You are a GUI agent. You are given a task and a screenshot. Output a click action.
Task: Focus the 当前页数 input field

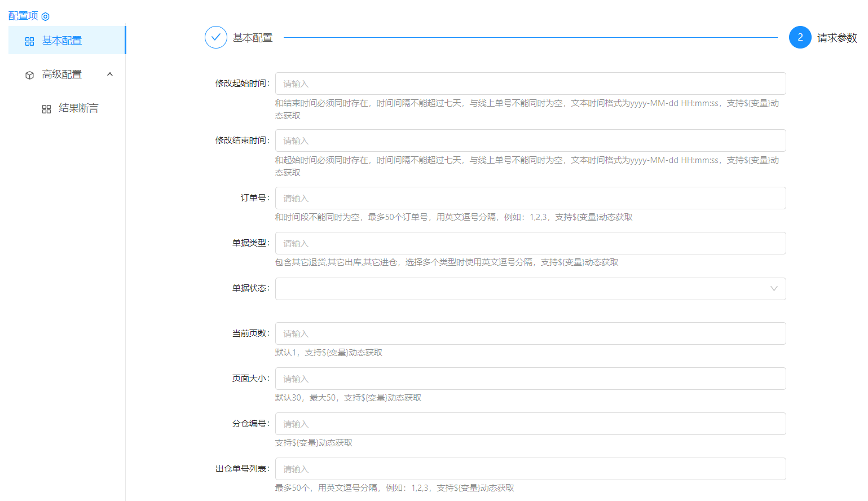(x=530, y=333)
